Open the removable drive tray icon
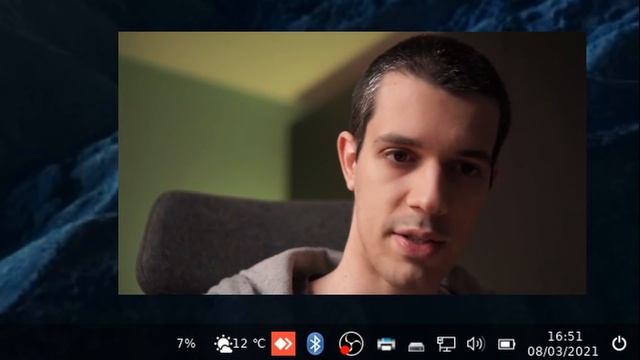 (x=416, y=347)
